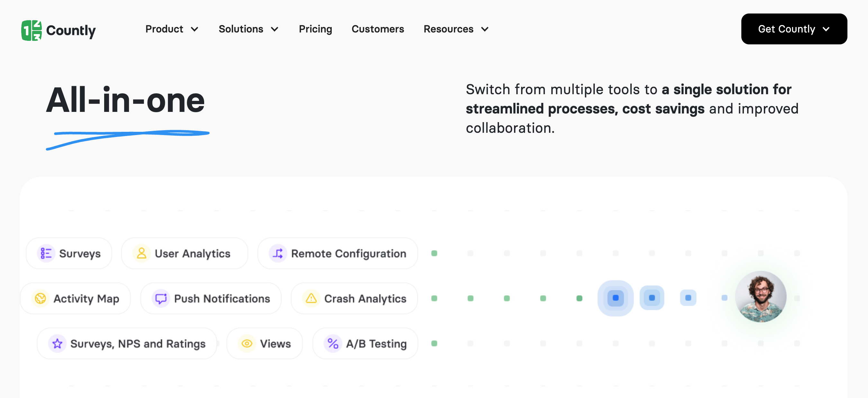The width and height of the screenshot is (868, 398).
Task: Click the A/B Testing percent icon
Action: [x=333, y=344]
